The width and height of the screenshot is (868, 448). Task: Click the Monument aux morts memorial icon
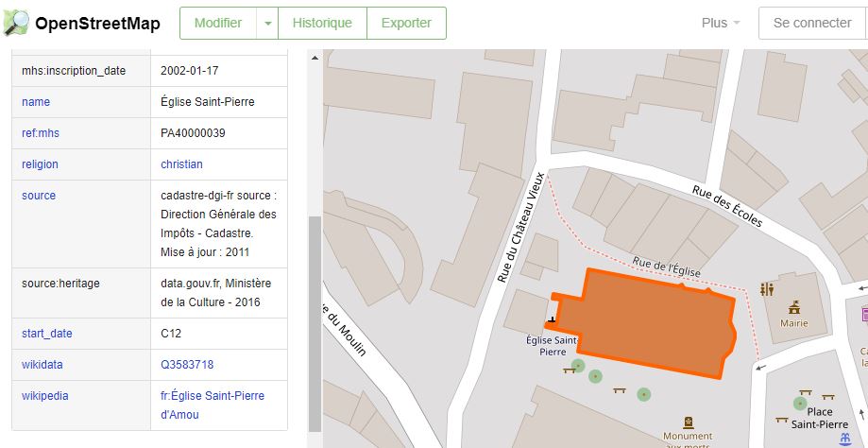point(689,423)
